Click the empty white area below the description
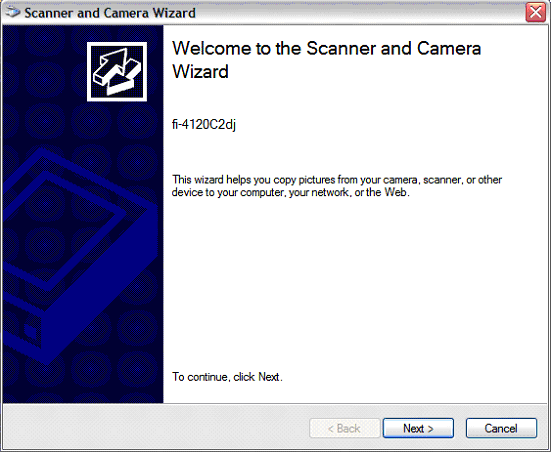 pyautogui.click(x=352, y=282)
